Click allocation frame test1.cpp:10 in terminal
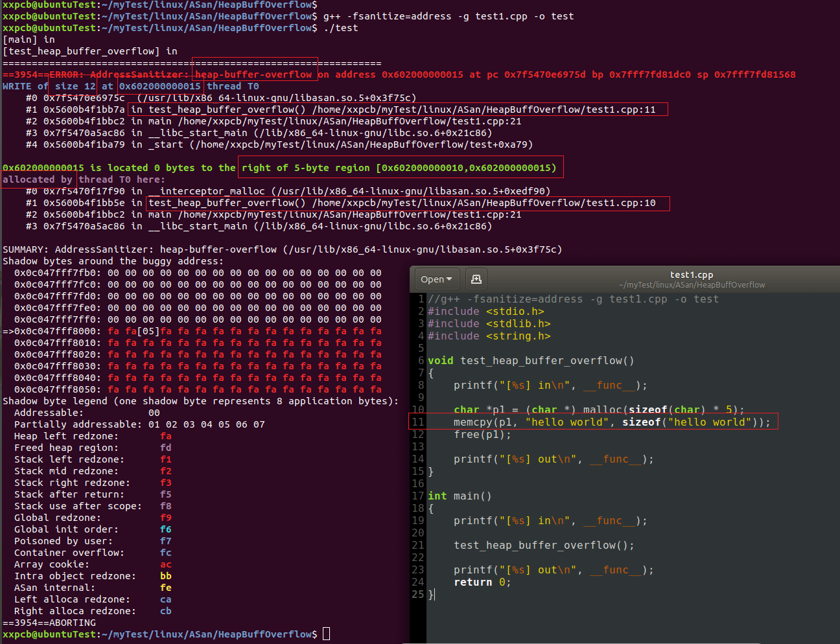Image resolution: width=840 pixels, height=644 pixels. pyautogui.click(x=341, y=203)
